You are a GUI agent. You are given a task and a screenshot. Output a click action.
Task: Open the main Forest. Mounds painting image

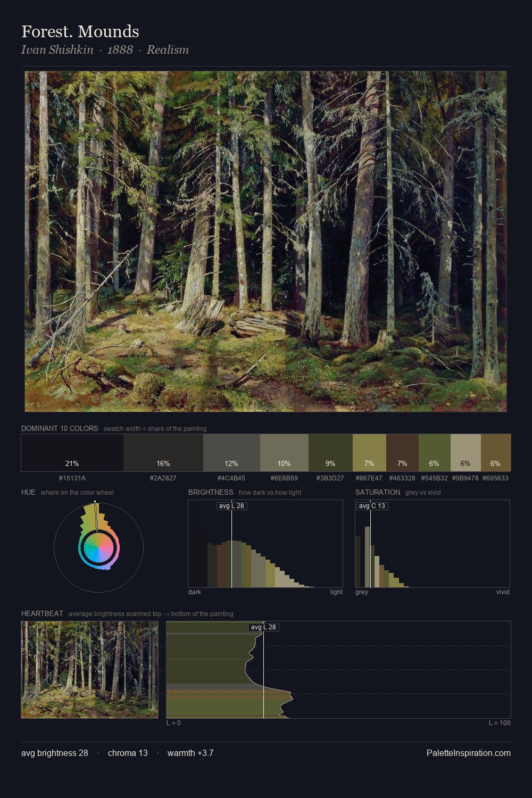(265, 242)
